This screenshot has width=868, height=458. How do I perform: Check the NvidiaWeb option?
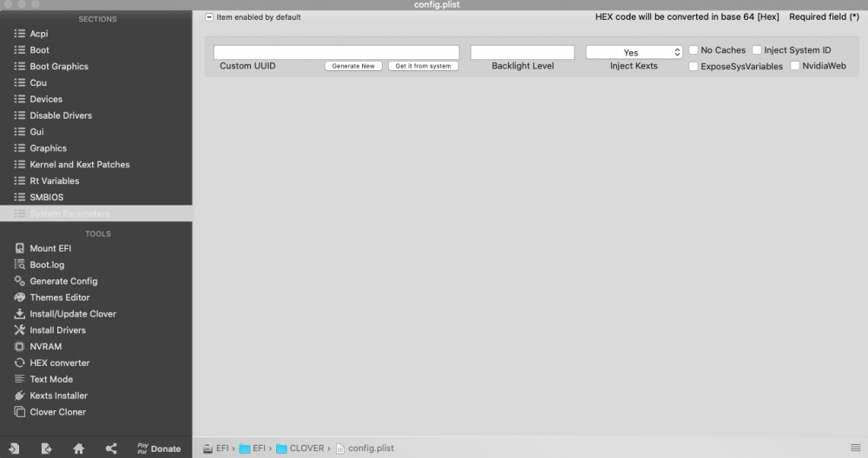pyautogui.click(x=795, y=66)
